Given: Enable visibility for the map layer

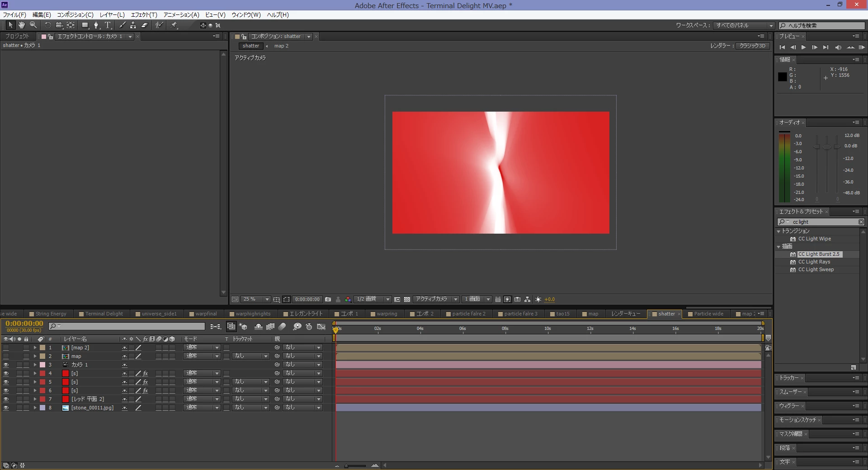Looking at the screenshot, I should pos(6,356).
